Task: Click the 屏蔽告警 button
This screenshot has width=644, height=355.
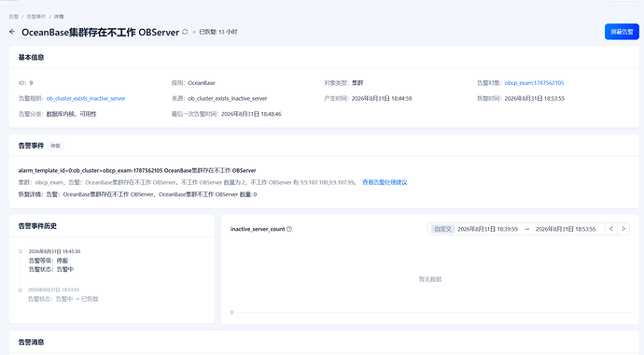Action: click(622, 32)
